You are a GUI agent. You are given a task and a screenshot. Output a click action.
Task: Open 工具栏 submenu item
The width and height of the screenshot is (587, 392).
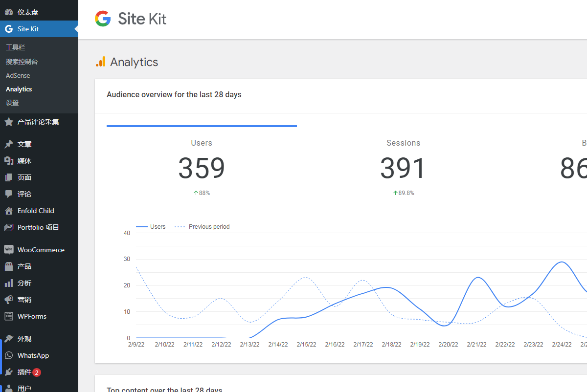click(x=15, y=47)
